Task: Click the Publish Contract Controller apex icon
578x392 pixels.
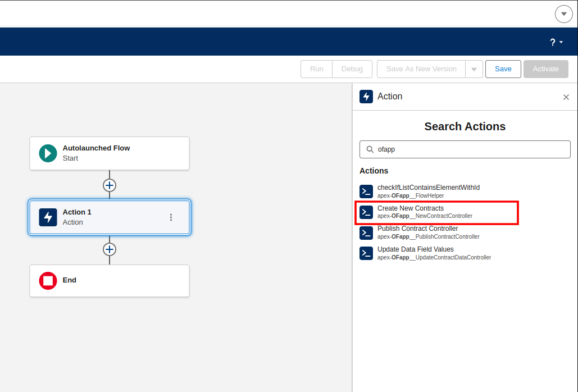Action: 366,233
